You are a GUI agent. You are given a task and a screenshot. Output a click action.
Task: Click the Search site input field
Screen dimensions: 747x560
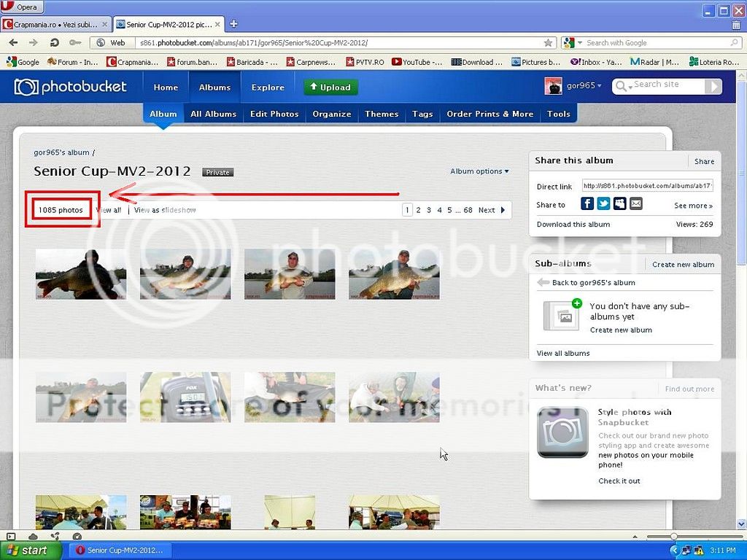669,85
